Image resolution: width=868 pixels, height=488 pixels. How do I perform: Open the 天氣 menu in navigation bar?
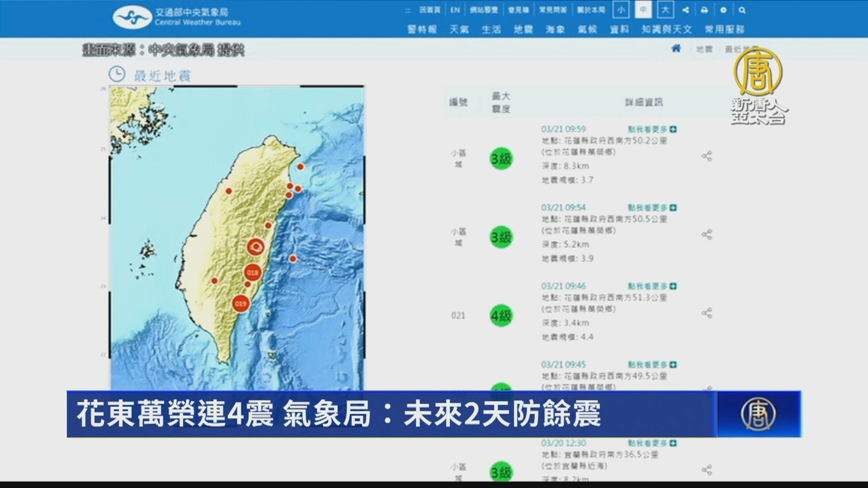(x=459, y=29)
